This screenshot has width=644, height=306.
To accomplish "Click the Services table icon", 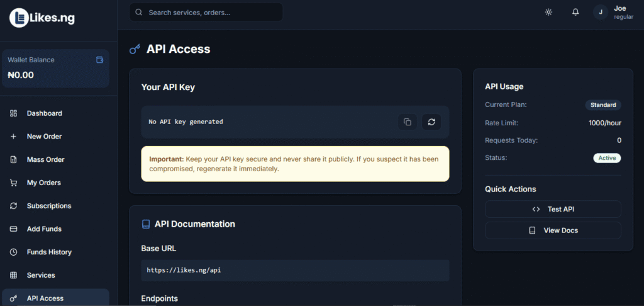I will [x=14, y=275].
